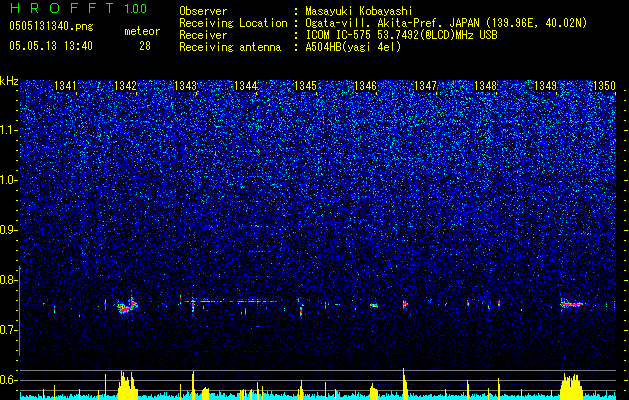This screenshot has width=629, height=400.
Task: Click the kHz axis unit label
Action: [x=9, y=81]
